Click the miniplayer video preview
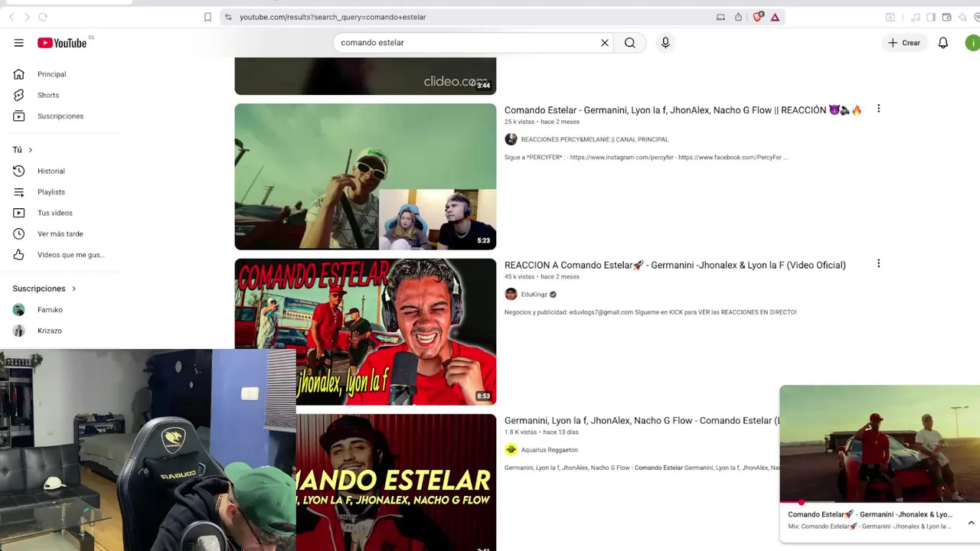This screenshot has height=551, width=980. click(x=880, y=444)
